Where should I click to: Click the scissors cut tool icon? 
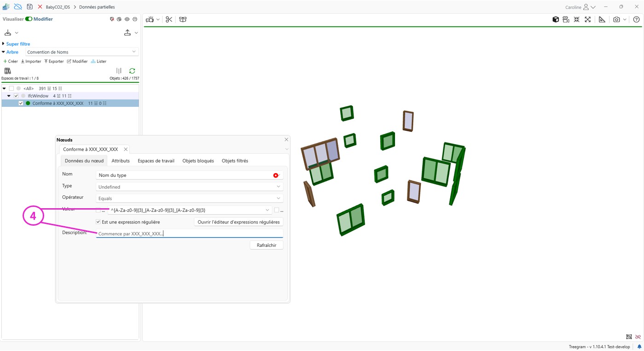[x=169, y=19]
